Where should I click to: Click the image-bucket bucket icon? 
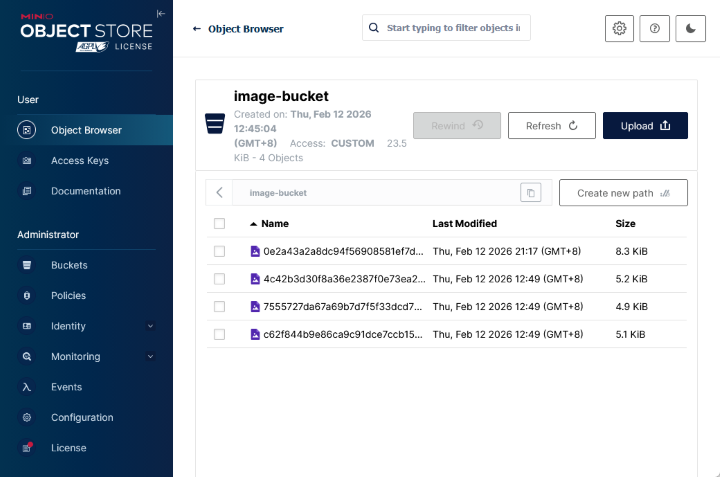click(213, 124)
